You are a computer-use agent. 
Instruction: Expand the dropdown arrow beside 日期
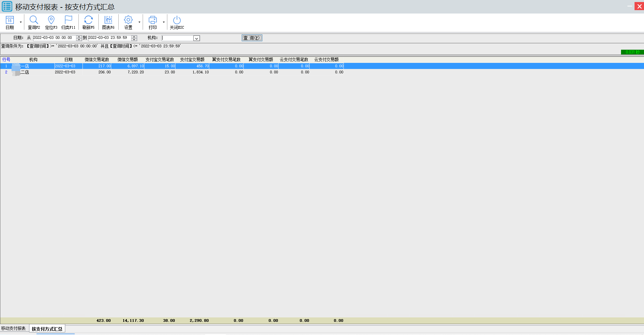click(21, 22)
